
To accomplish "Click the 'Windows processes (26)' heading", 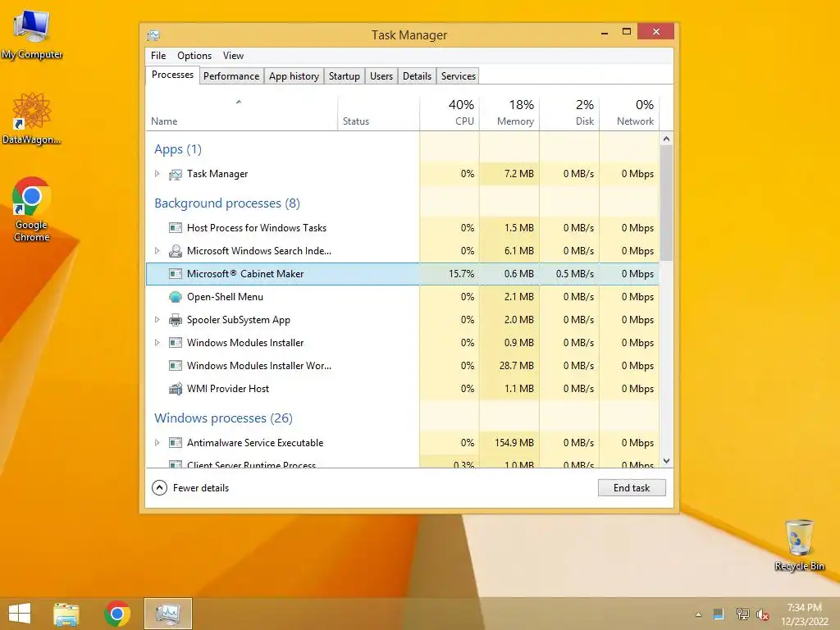I will click(x=223, y=418).
